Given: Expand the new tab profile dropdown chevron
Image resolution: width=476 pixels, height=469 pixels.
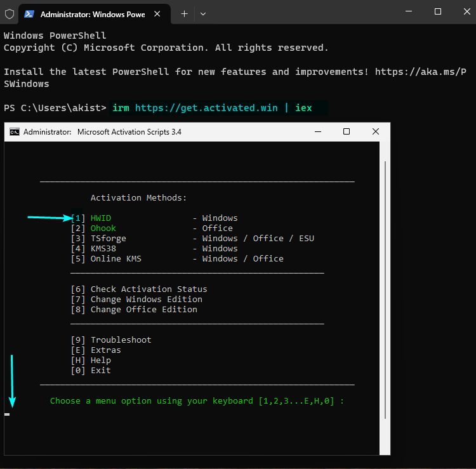Looking at the screenshot, I should (x=203, y=14).
